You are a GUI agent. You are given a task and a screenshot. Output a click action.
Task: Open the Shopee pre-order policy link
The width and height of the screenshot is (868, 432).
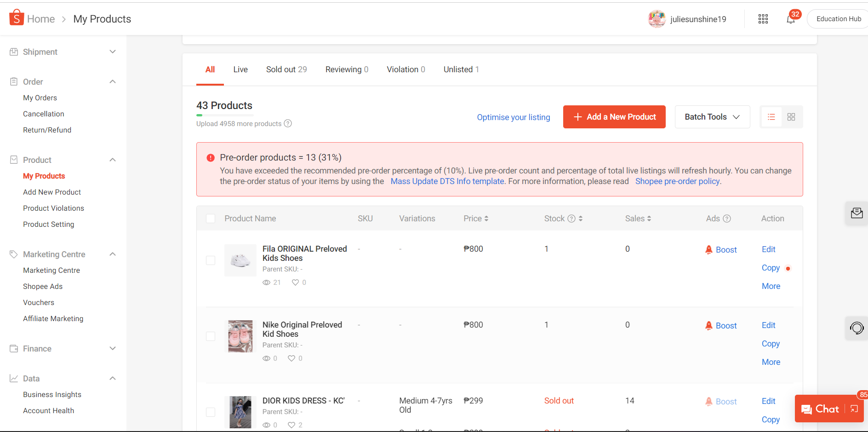[678, 181]
